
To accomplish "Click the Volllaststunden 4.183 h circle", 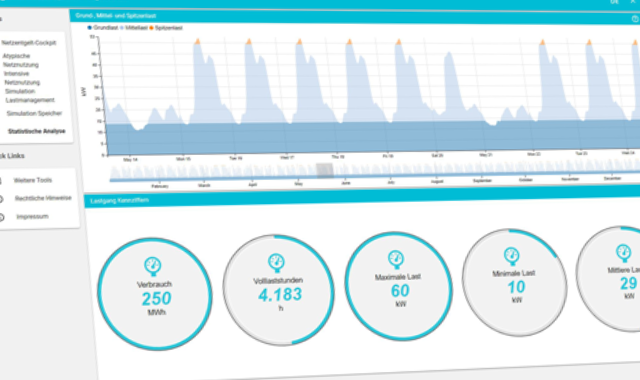I will (x=279, y=290).
